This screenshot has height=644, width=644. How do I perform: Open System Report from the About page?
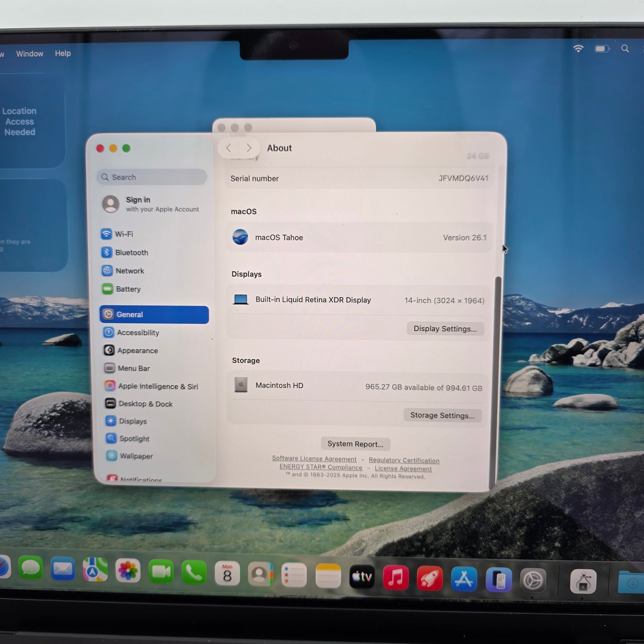coord(355,443)
